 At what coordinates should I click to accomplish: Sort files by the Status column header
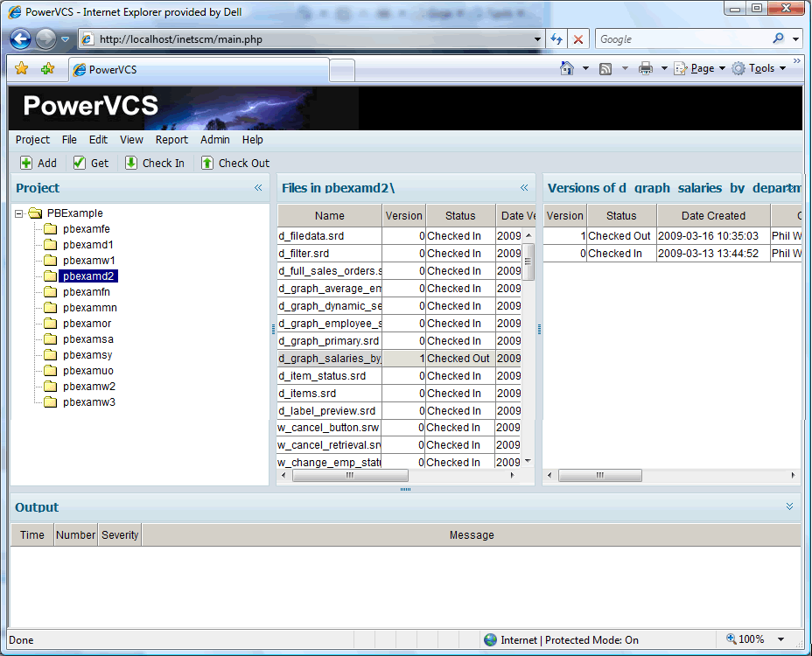click(x=460, y=216)
